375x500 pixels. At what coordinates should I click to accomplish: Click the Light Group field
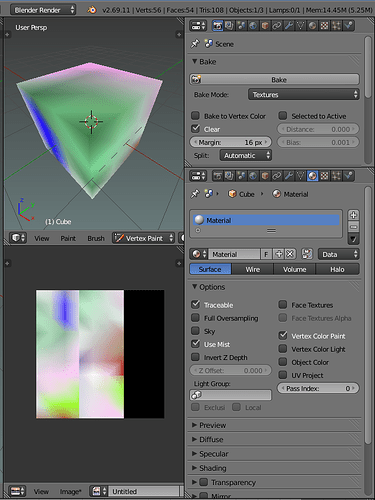point(231,395)
